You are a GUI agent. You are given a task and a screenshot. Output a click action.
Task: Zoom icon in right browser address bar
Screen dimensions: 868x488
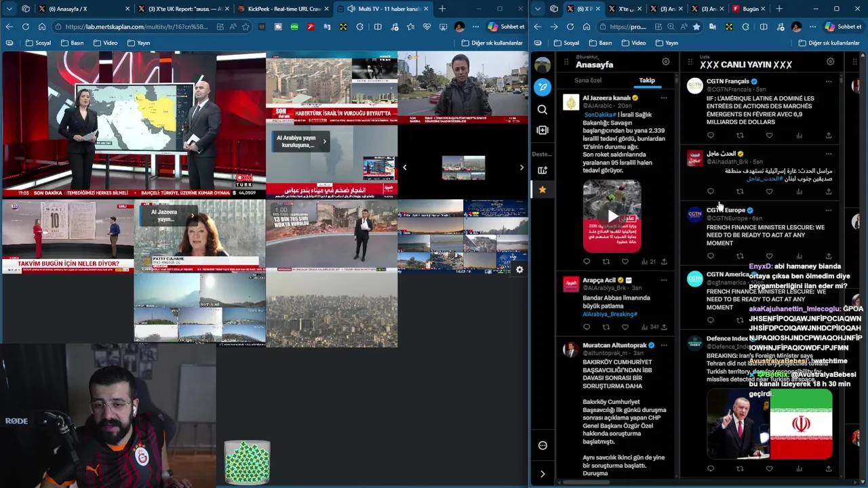671,26
